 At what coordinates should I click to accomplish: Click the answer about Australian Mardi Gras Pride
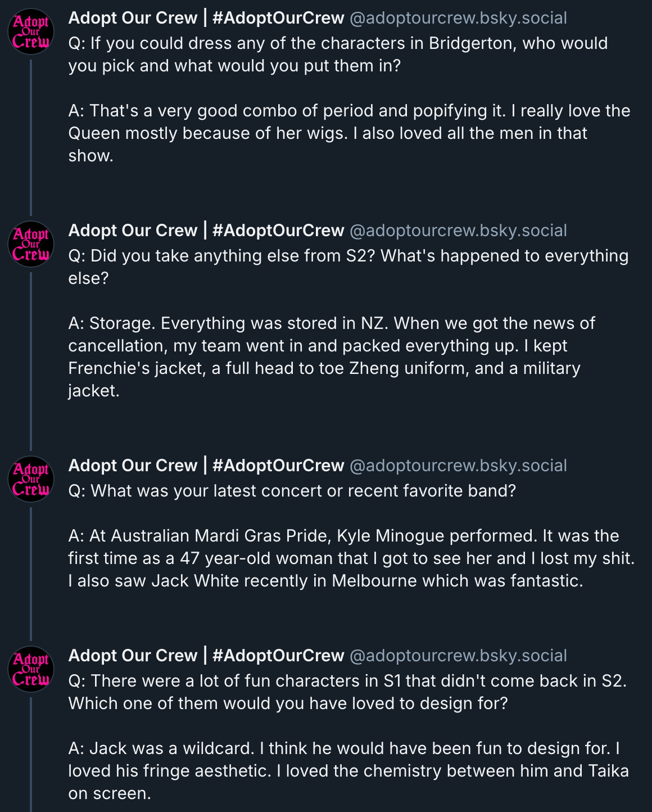(351, 558)
